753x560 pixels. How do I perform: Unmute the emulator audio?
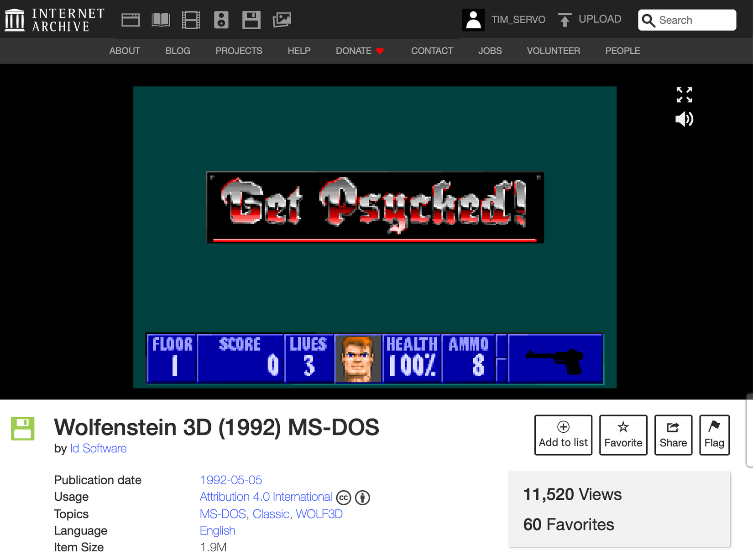pyautogui.click(x=683, y=119)
